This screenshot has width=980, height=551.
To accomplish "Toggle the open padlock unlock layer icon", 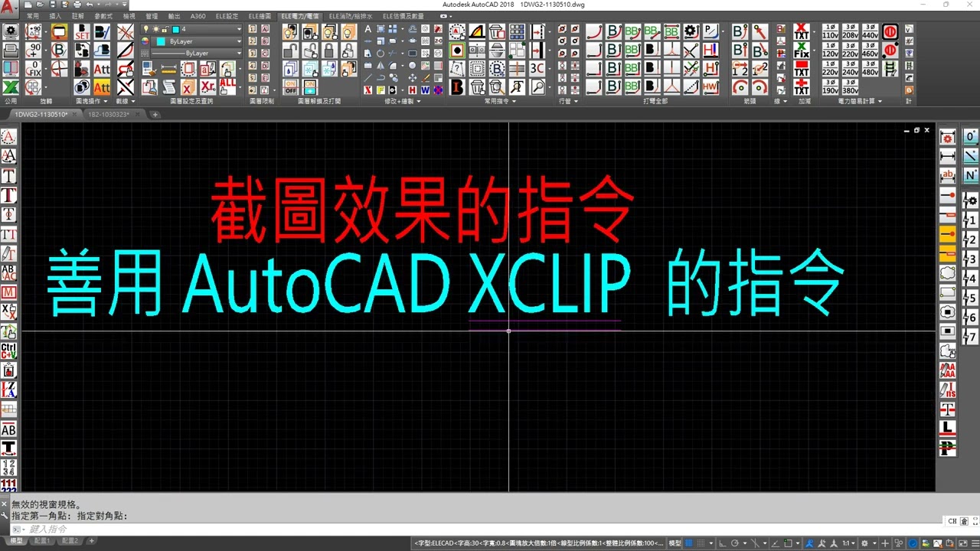I will pos(290,50).
